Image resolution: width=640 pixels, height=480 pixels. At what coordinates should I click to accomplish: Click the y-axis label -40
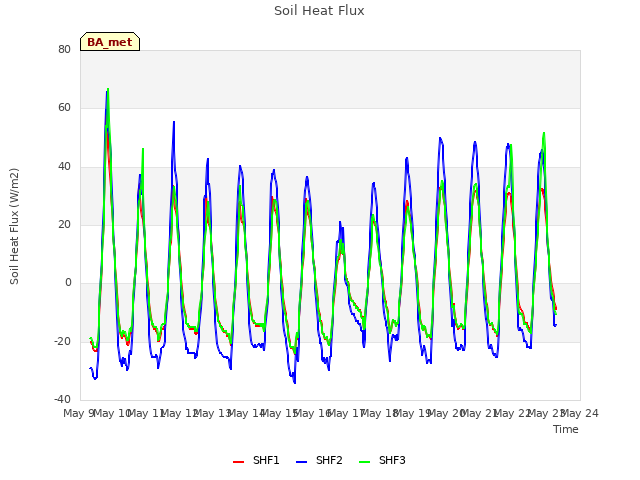(x=62, y=399)
